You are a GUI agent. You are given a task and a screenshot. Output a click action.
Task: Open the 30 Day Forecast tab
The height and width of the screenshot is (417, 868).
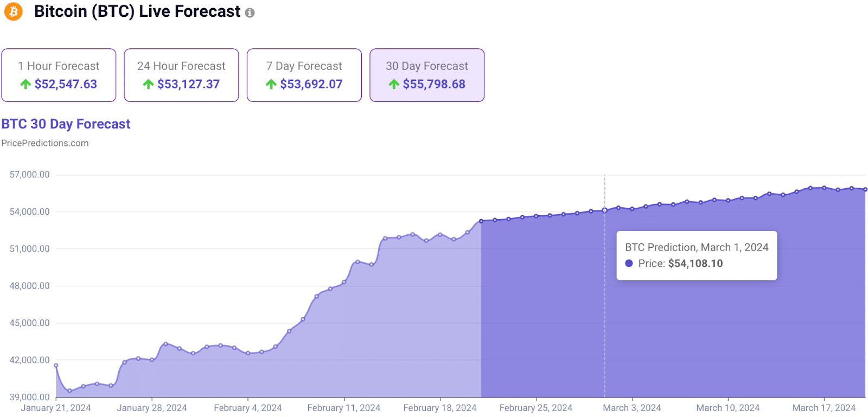(x=427, y=75)
